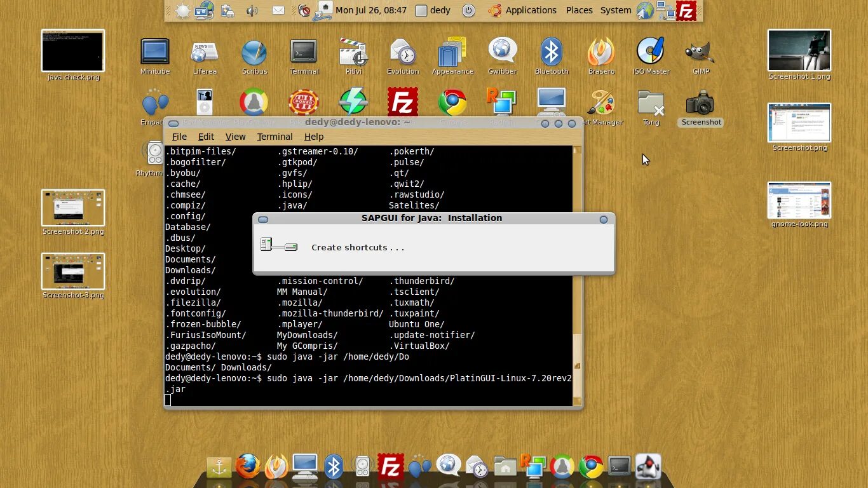This screenshot has width=868, height=488.
Task: Click the sun weather icon in panel
Action: pyautogui.click(x=183, y=10)
